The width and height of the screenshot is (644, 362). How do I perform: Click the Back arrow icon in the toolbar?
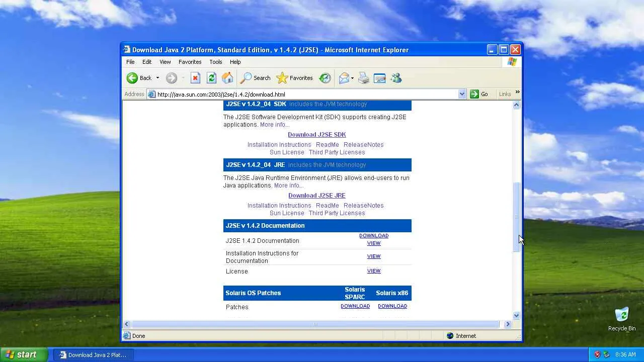[x=132, y=78]
